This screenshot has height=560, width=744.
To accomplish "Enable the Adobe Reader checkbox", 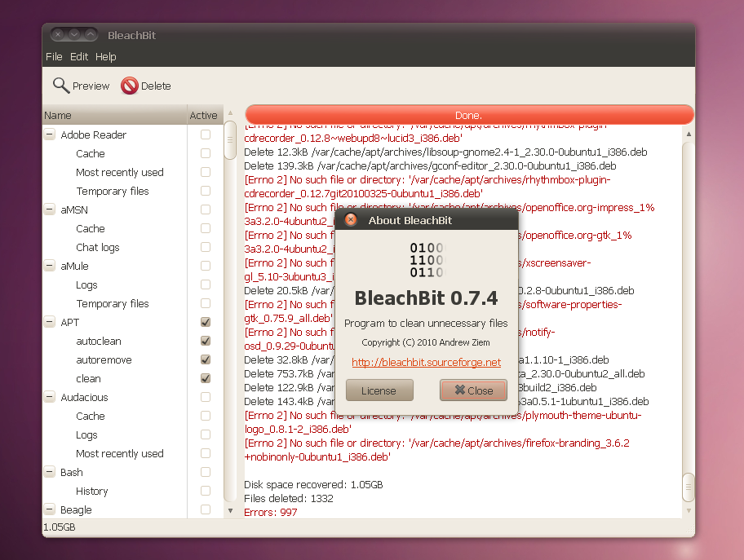I will pos(206,134).
